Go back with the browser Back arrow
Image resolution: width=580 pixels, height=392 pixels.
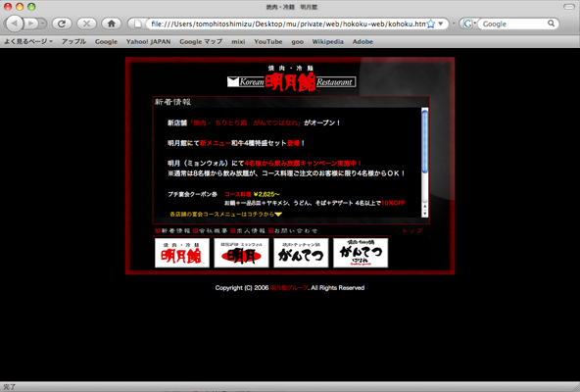click(15, 24)
